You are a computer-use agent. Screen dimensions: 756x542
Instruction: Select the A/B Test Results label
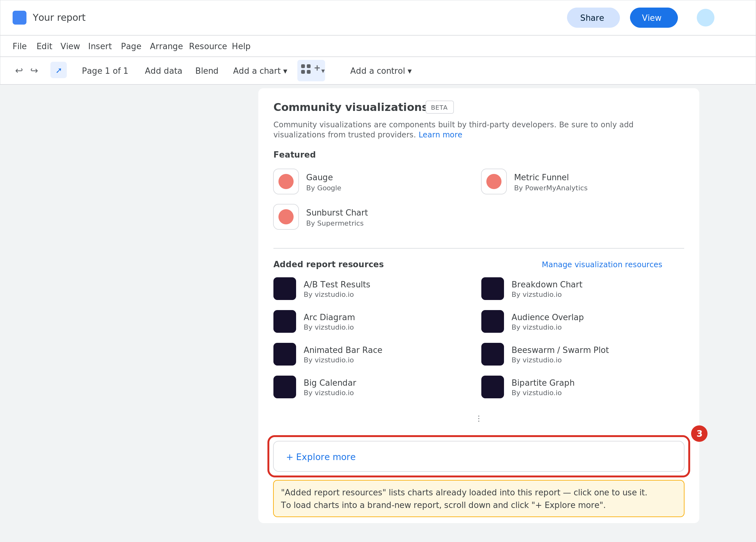point(337,285)
